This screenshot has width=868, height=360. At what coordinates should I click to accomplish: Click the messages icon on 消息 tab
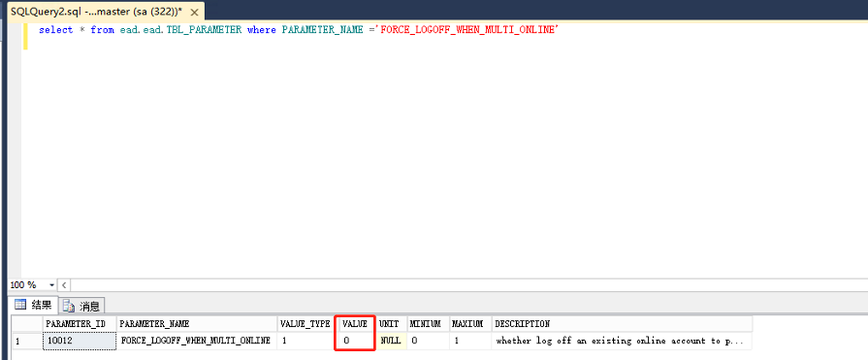[x=69, y=306]
